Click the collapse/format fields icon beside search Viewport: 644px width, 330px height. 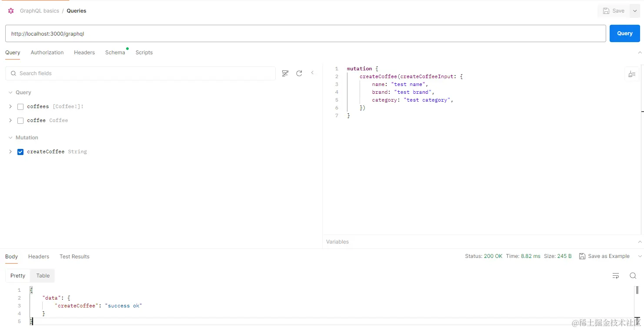pyautogui.click(x=285, y=73)
